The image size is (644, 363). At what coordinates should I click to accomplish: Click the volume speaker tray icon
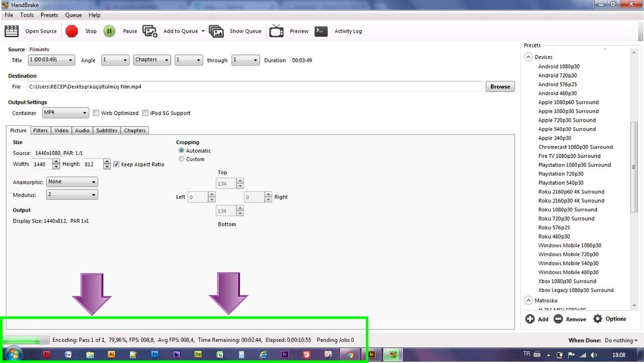click(594, 355)
